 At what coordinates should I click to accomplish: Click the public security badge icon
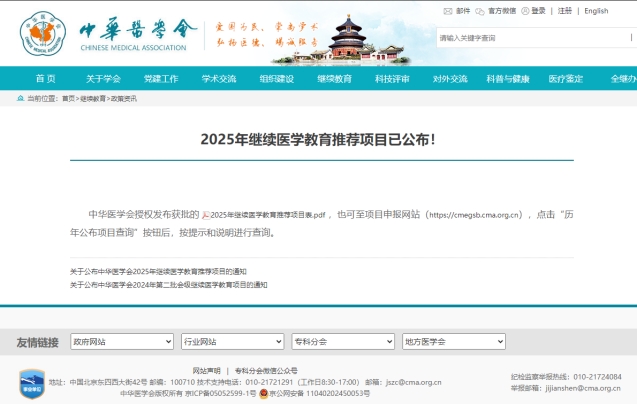tap(262, 393)
